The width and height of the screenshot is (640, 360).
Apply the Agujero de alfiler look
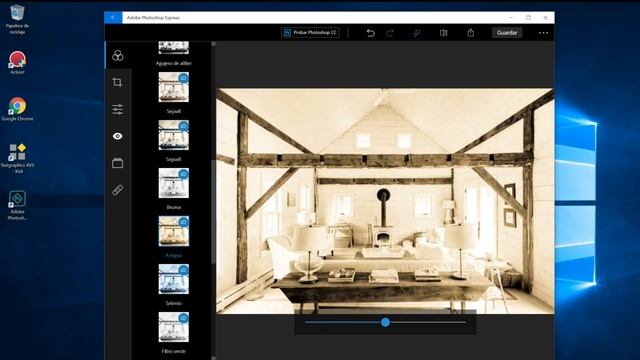174,47
